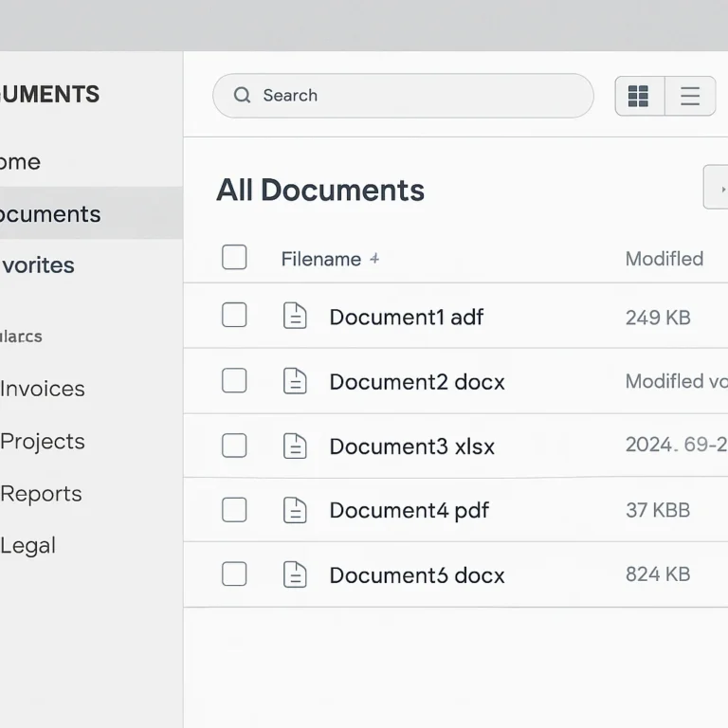Click the button beside the All Documents heading

(x=717, y=187)
